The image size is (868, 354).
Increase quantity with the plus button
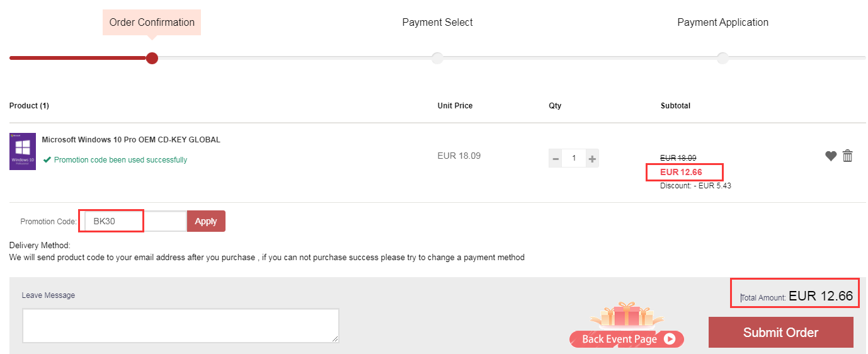592,159
